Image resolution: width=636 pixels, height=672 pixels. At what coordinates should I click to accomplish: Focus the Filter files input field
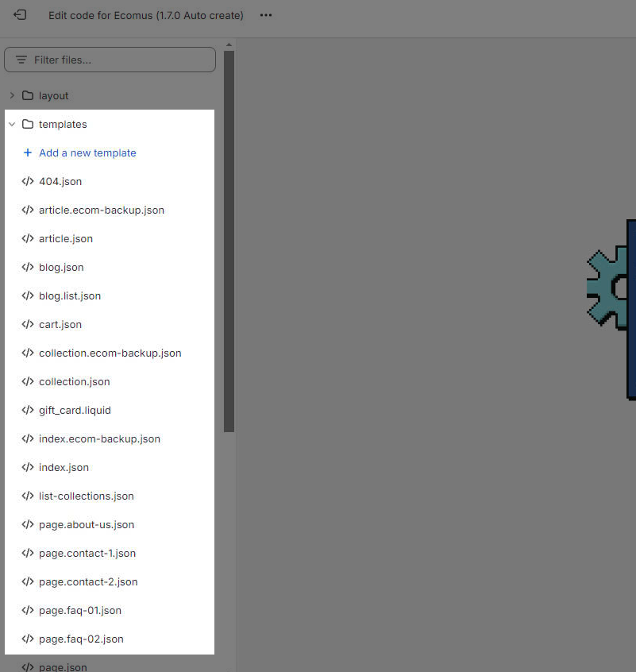(x=110, y=60)
